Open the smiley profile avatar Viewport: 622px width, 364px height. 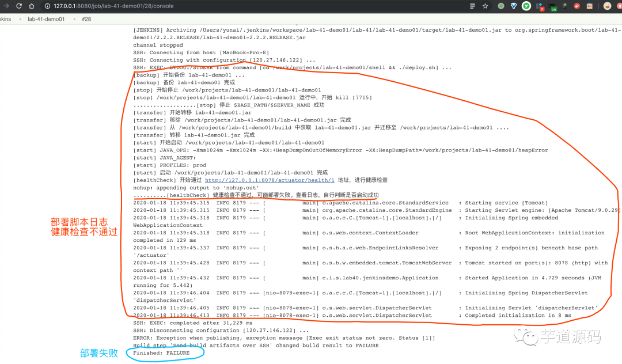[607, 6]
